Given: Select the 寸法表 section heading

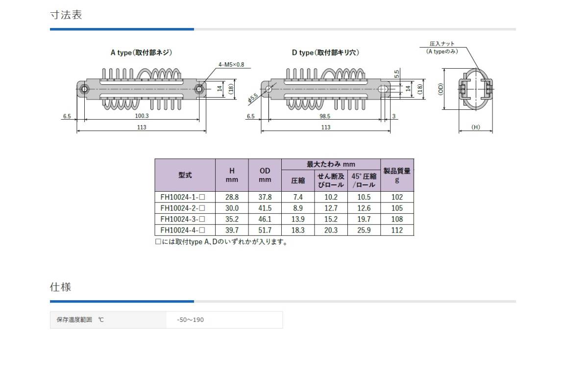Looking at the screenshot, I should (66, 15).
